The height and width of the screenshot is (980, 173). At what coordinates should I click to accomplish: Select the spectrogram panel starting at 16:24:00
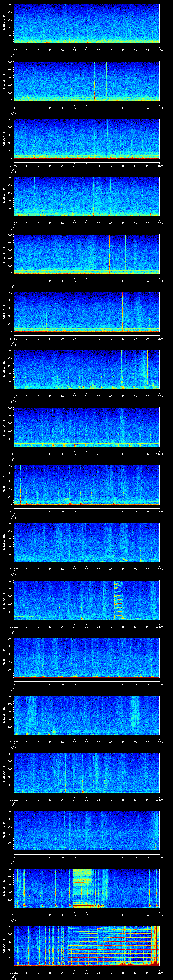click(x=87, y=657)
